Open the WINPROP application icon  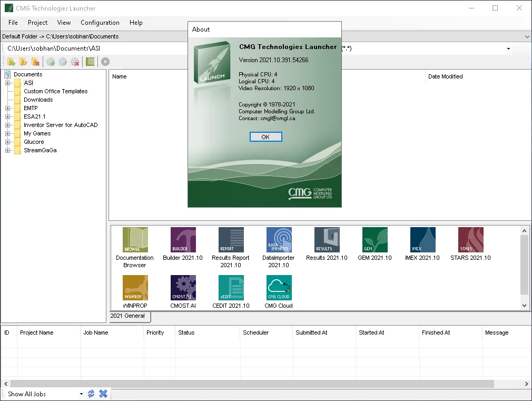[135, 288]
